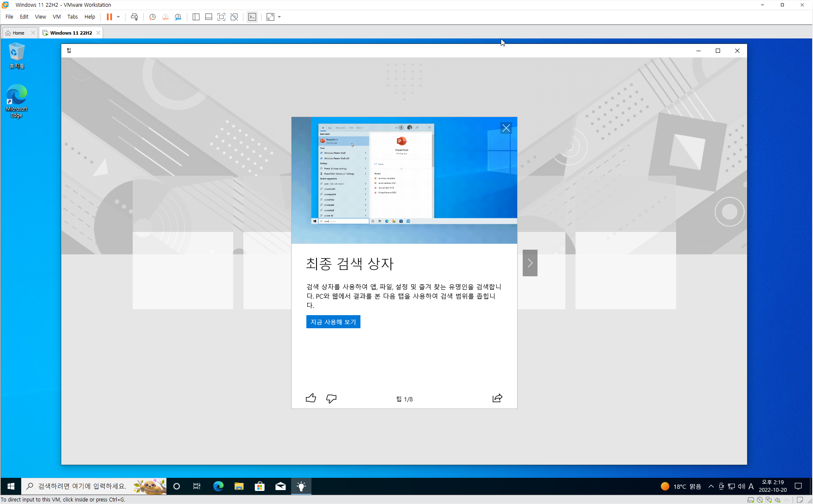Screen dimensions: 813x504
Task: Take a snapshot of this VM
Action: click(x=153, y=17)
